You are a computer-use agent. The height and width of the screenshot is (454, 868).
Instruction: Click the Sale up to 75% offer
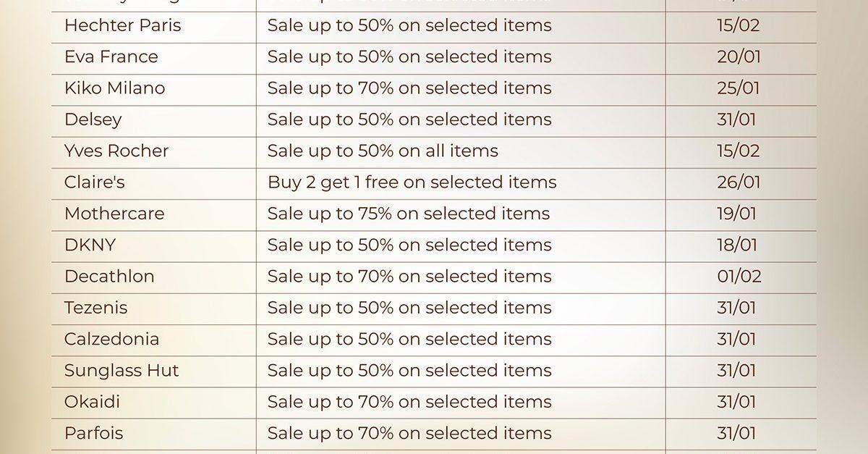[408, 214]
